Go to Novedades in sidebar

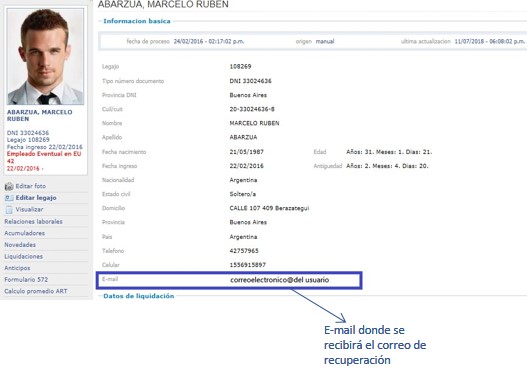click(x=20, y=245)
